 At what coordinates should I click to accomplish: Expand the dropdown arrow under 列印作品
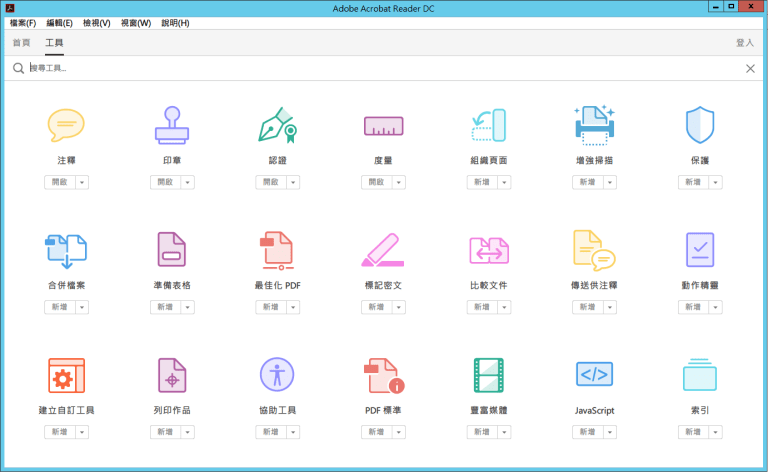(x=188, y=432)
